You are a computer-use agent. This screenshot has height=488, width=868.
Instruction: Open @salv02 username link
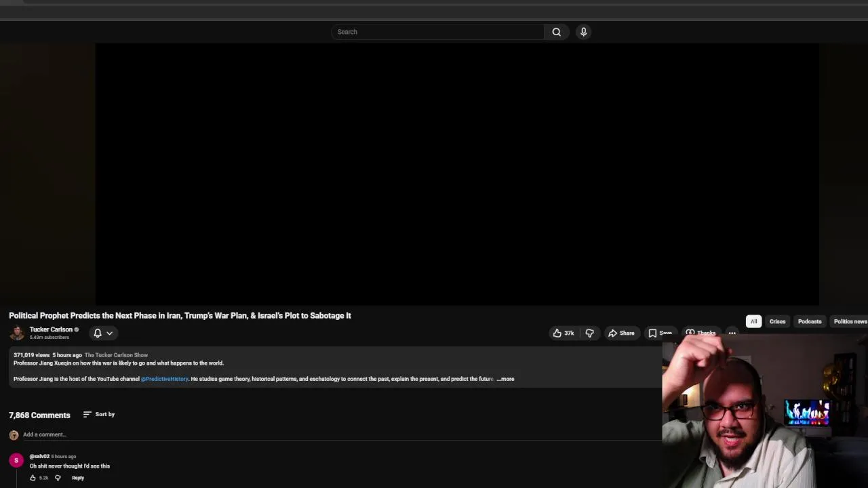(x=39, y=456)
